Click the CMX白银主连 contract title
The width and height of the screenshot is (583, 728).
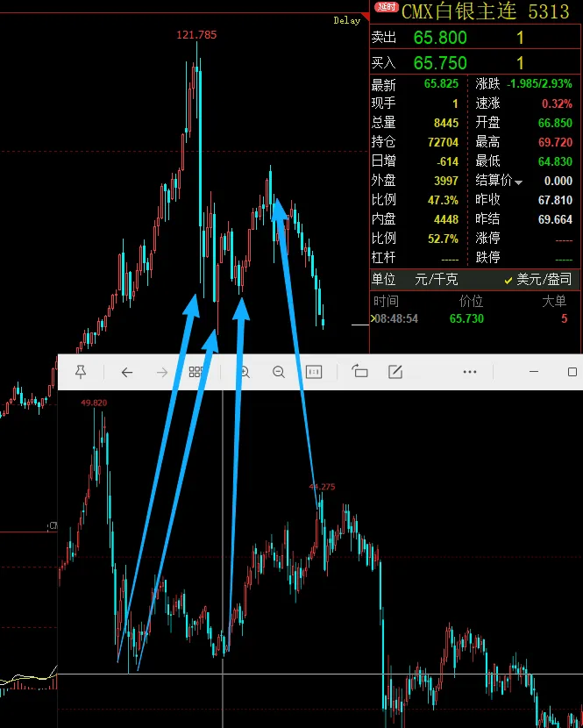click(x=459, y=11)
